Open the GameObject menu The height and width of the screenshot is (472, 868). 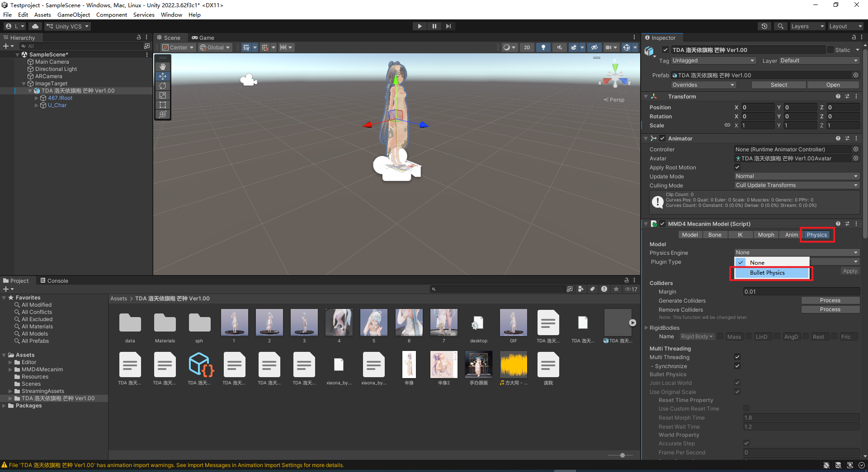74,15
